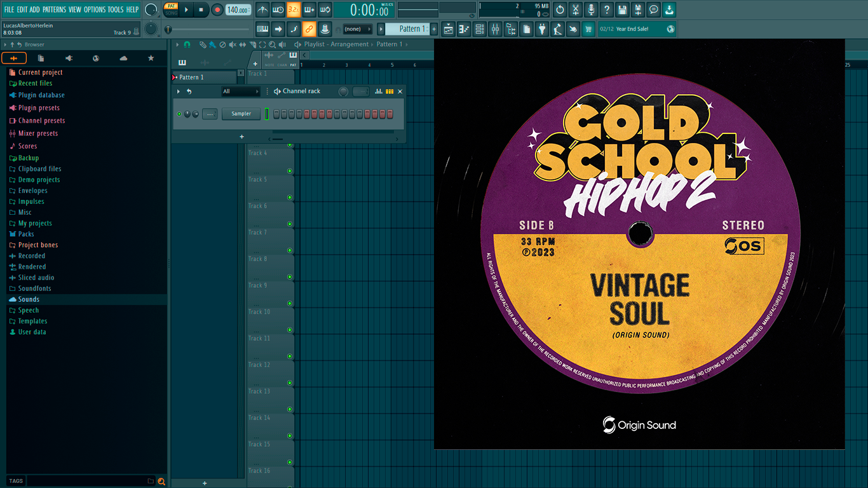Image resolution: width=868 pixels, height=488 pixels.
Task: Open the FILE menu
Action: tap(9, 10)
